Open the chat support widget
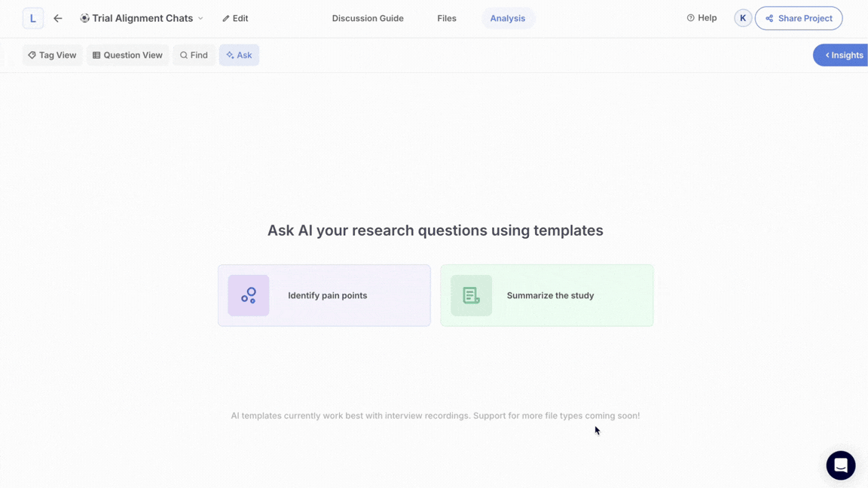868x488 pixels. pyautogui.click(x=840, y=465)
